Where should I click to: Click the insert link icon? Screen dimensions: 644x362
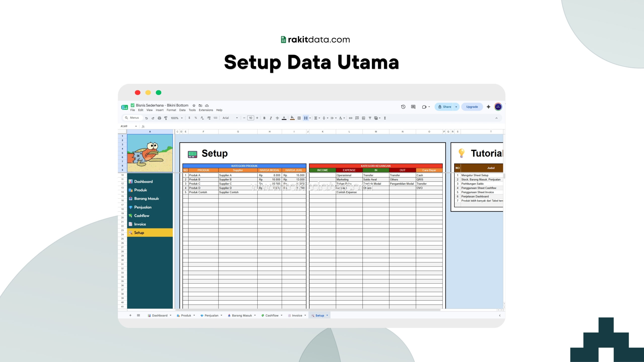point(350,118)
